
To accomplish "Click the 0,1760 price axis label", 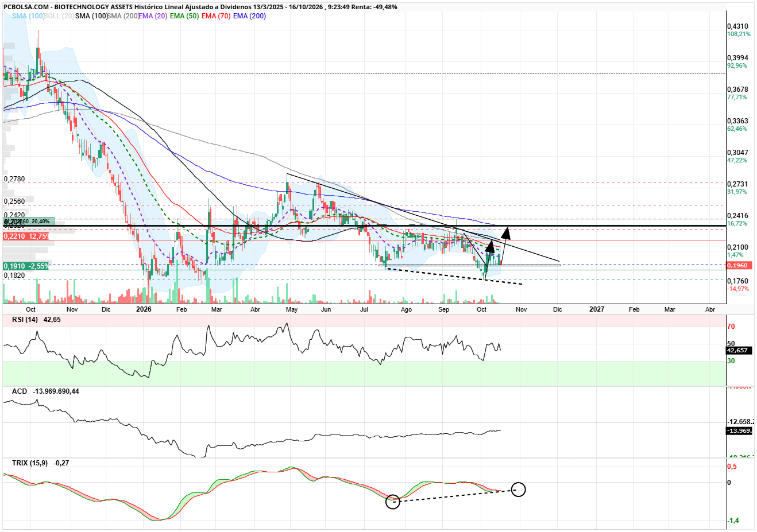I will 737,281.
